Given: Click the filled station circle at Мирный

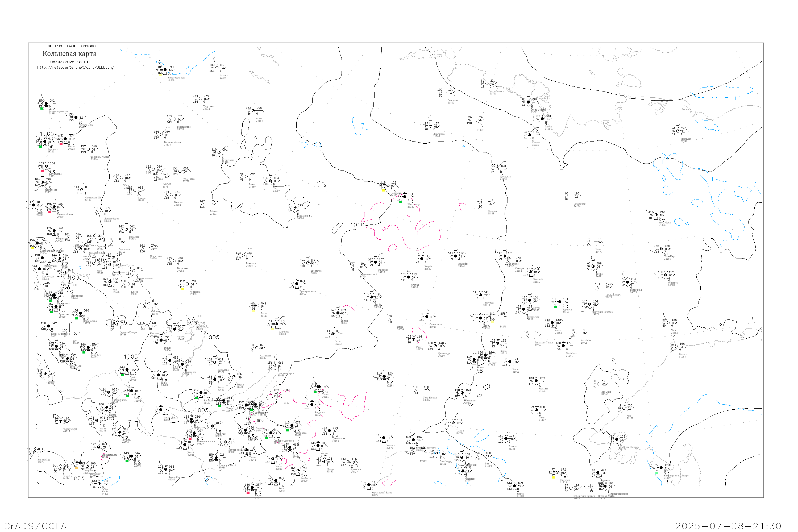Looking at the screenshot, I should point(376,262).
